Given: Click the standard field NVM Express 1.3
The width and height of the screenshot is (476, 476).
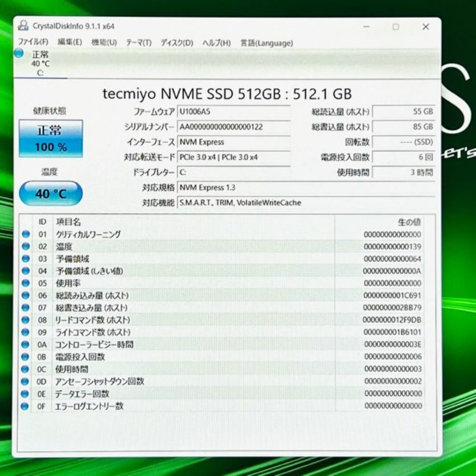Looking at the screenshot, I should pyautogui.click(x=306, y=187).
